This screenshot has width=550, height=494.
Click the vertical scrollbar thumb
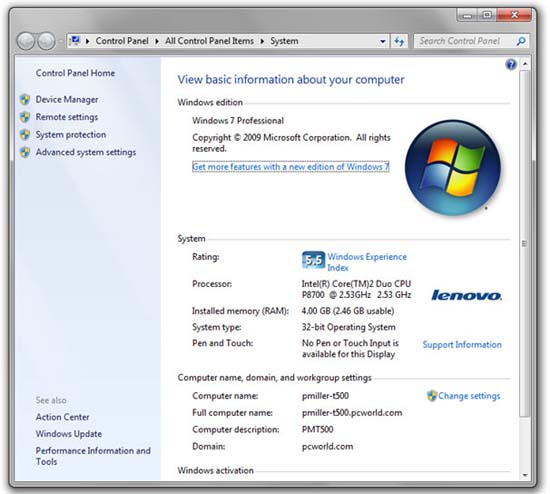click(525, 243)
